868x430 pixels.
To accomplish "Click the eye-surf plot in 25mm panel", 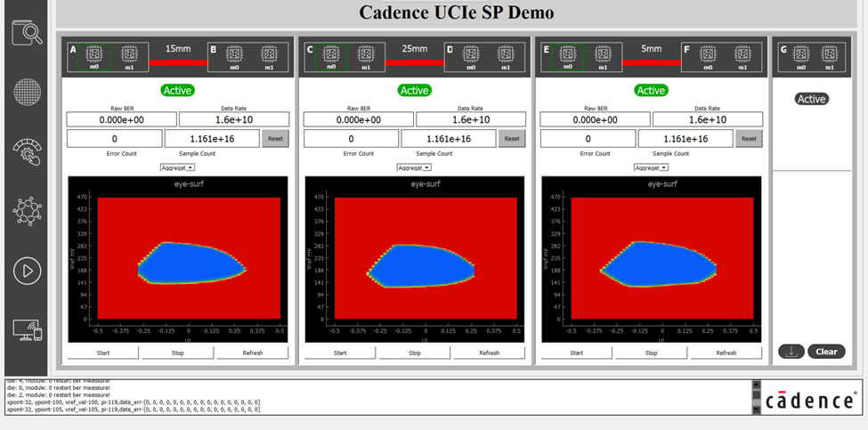I will pos(415,259).
